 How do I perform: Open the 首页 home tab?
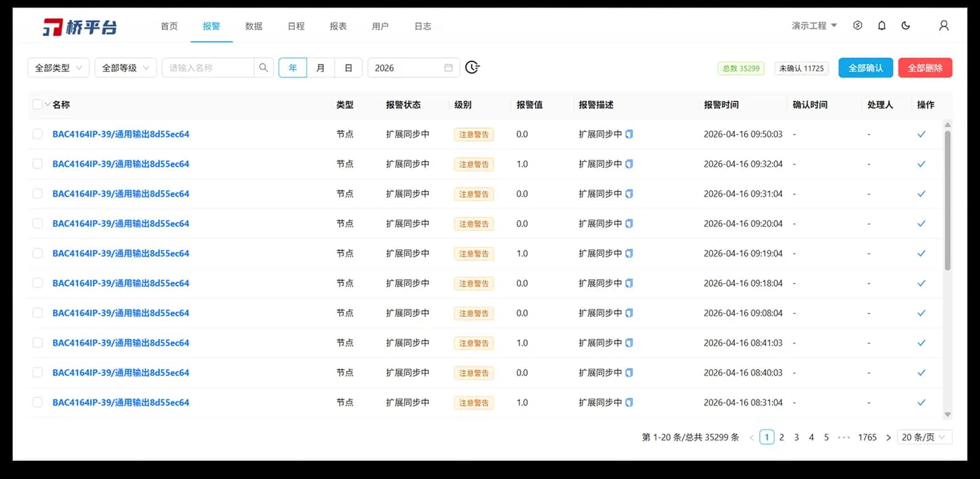pyautogui.click(x=169, y=26)
